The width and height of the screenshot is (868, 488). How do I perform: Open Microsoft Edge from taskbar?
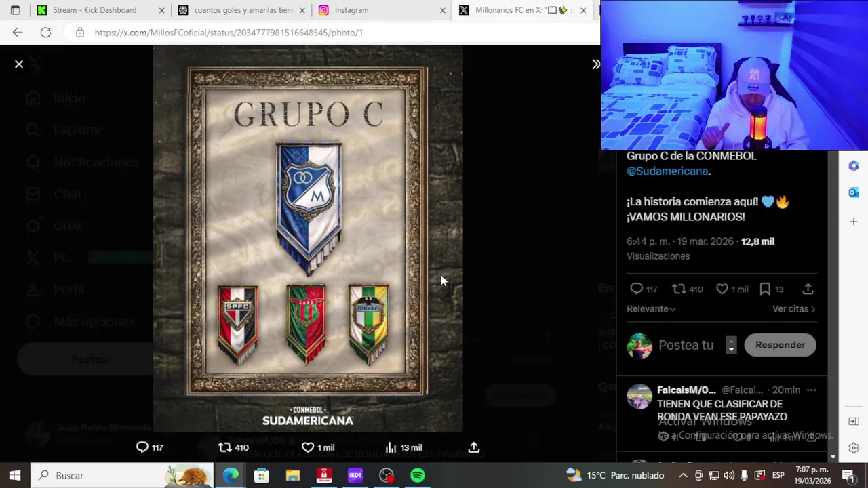231,476
